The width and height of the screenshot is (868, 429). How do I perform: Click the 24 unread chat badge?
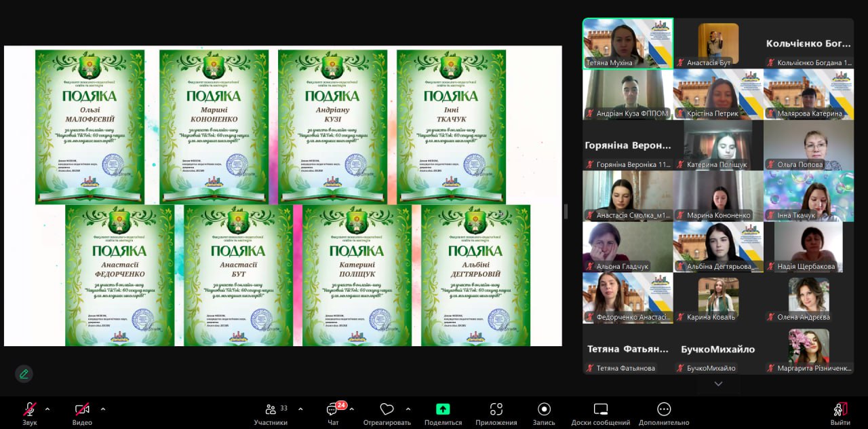[x=341, y=405]
